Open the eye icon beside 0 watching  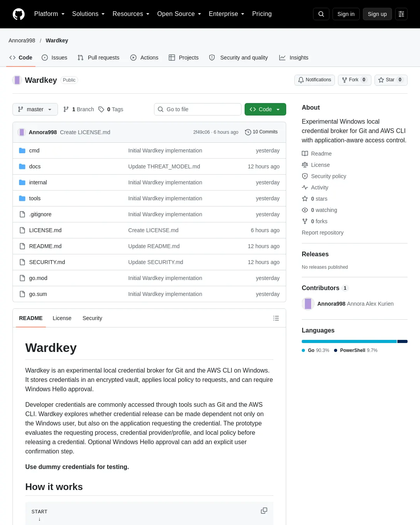[305, 210]
